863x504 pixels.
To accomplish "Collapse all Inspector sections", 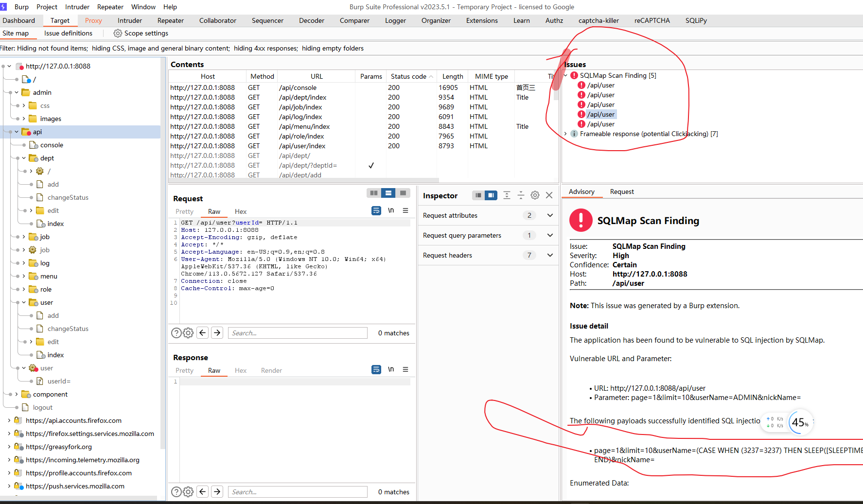I will 521,195.
